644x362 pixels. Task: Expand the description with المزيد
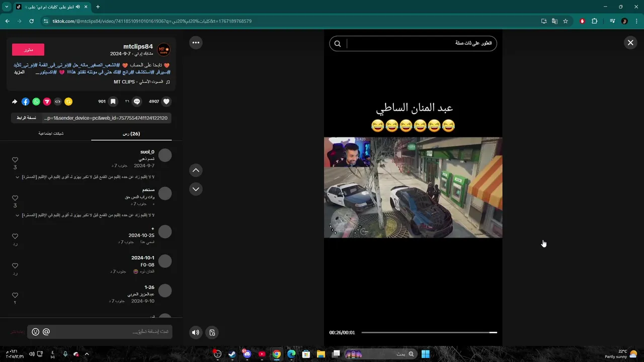pyautogui.click(x=19, y=72)
